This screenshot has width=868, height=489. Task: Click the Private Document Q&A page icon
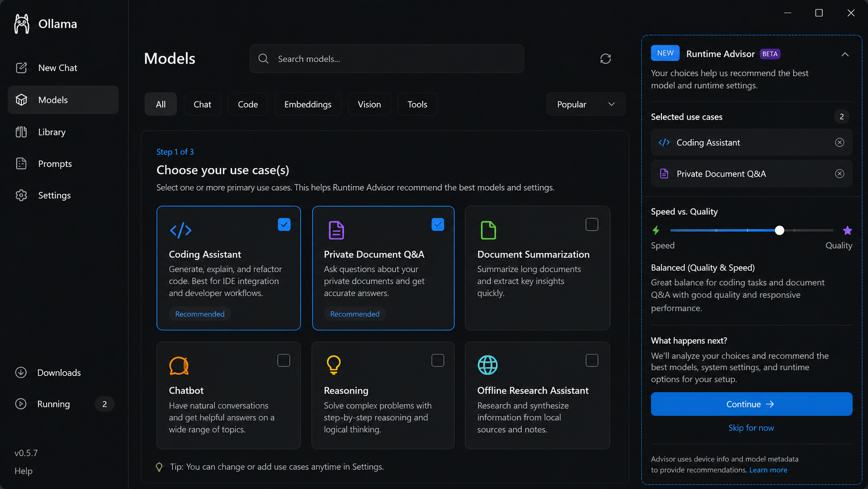[336, 230]
